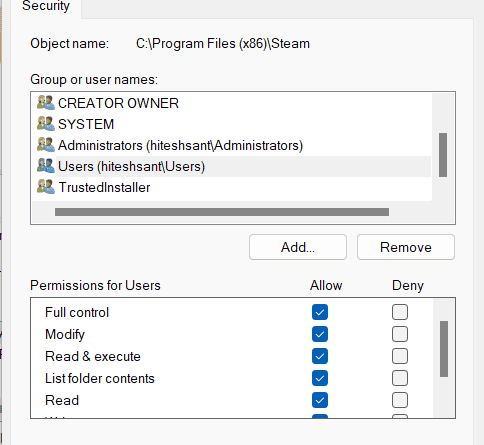Open the Security tab
This screenshot has width=484, height=445.
46,7
